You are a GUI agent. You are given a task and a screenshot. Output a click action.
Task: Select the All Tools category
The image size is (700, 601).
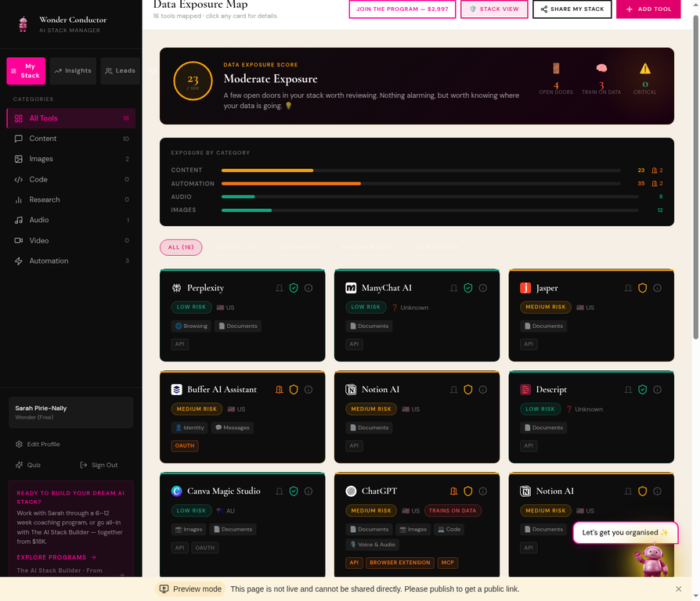click(x=71, y=118)
